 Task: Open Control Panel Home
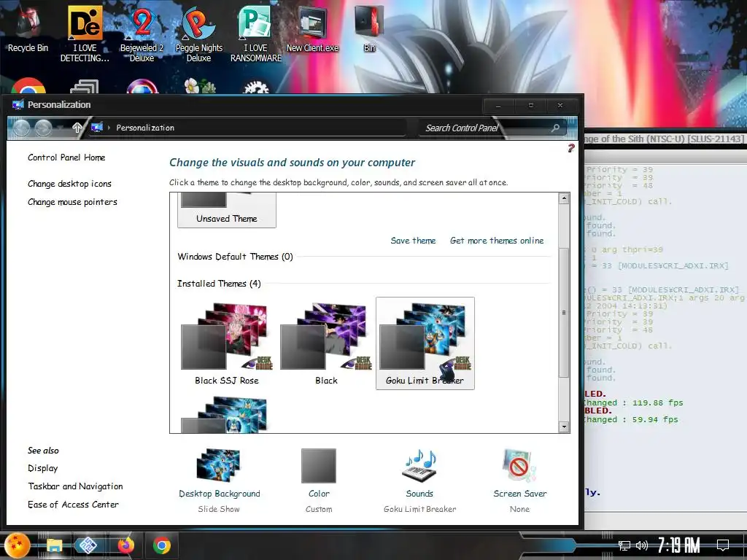pyautogui.click(x=66, y=157)
